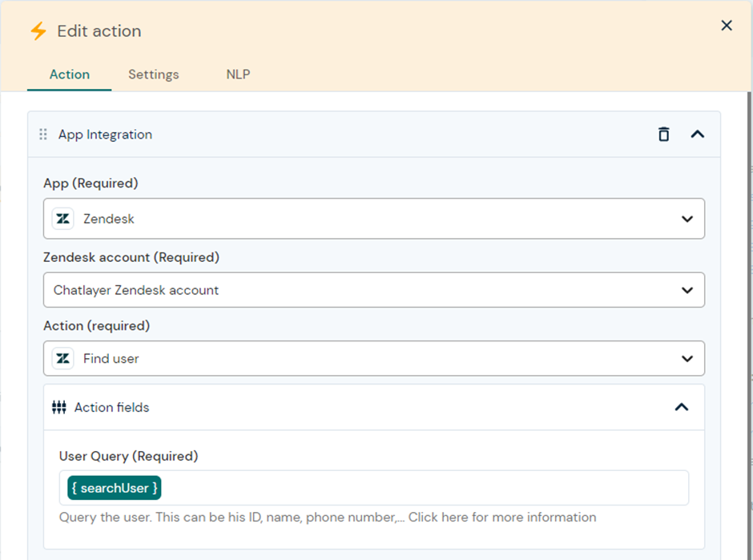Open the Settings tab
This screenshot has width=753, height=560.
[153, 75]
